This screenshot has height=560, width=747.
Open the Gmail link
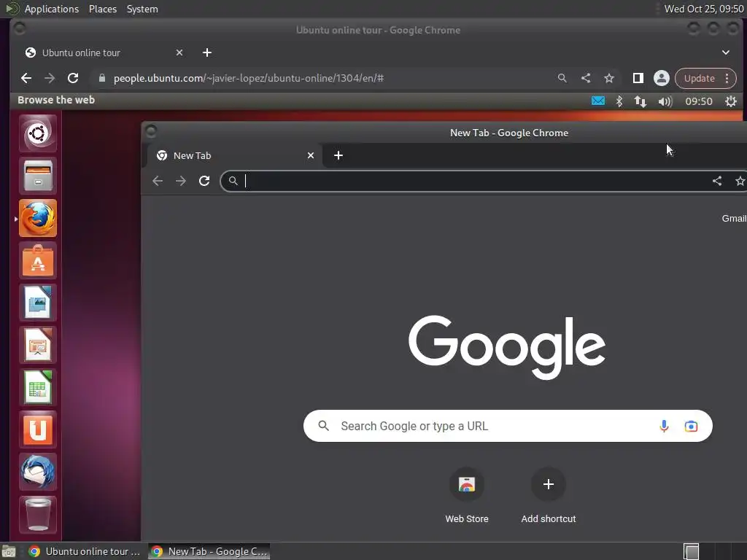coord(734,219)
